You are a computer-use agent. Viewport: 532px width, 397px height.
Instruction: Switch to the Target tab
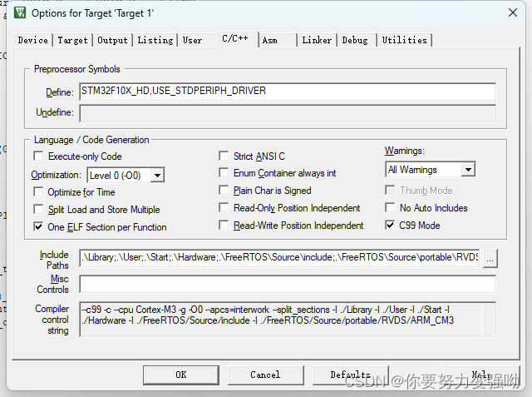coord(72,40)
